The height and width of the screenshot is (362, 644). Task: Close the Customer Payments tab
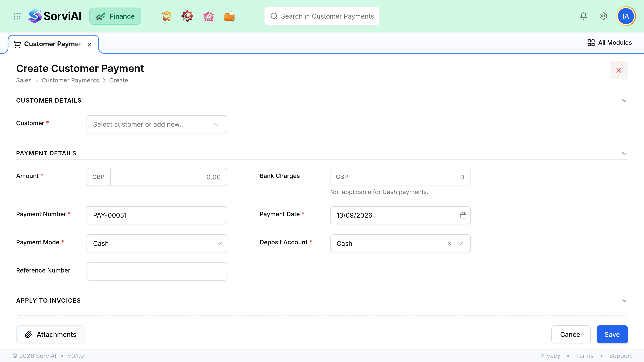90,44
